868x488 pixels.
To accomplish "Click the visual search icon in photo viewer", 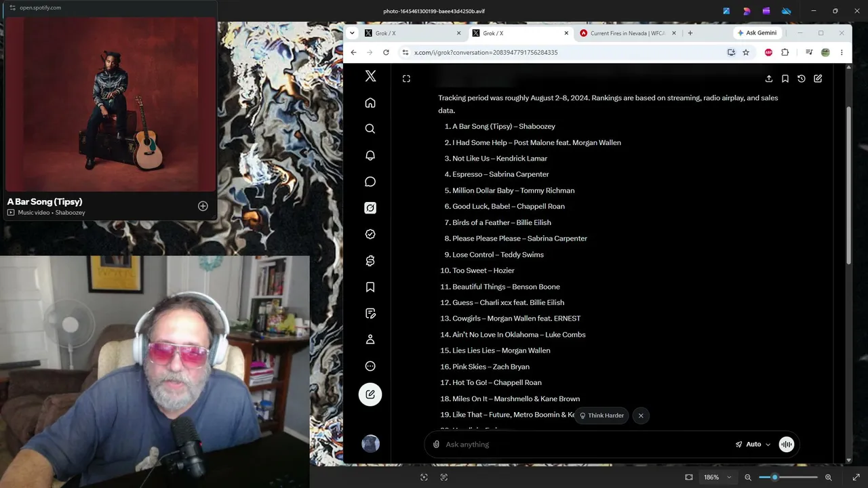I will [x=424, y=477].
